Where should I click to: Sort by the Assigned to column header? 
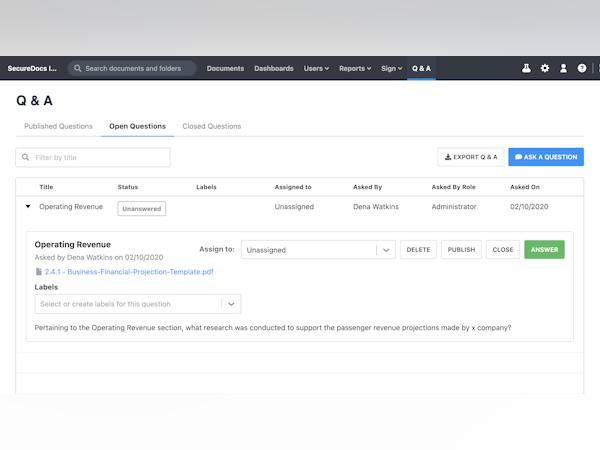pos(293,187)
